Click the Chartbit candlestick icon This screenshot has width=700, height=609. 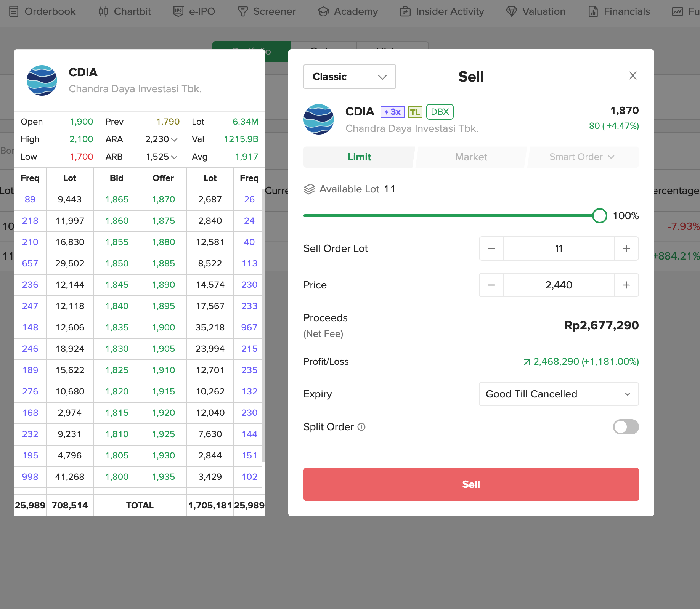[103, 12]
